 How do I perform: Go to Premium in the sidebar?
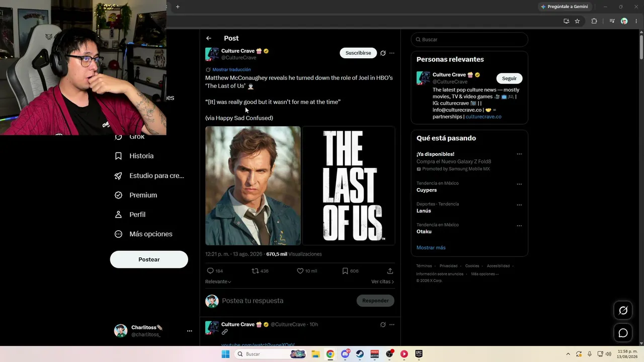[x=136, y=195]
